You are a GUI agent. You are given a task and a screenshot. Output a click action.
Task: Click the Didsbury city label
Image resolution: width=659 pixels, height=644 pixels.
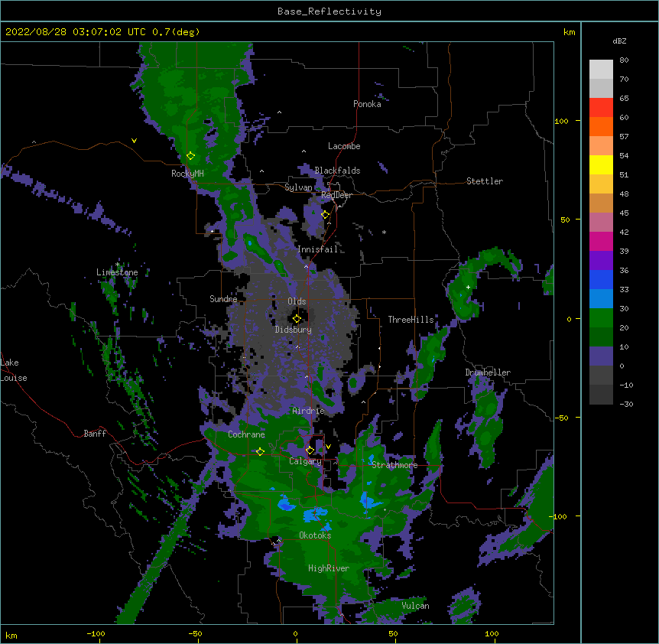(x=294, y=330)
